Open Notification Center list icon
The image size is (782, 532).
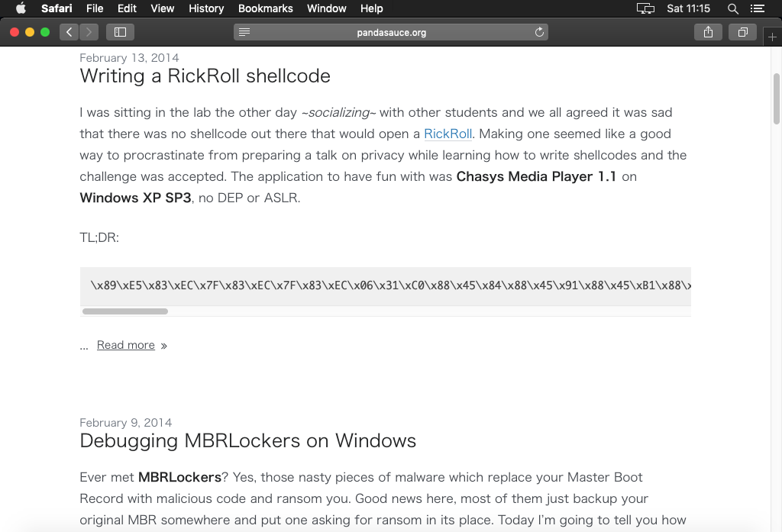tap(757, 8)
